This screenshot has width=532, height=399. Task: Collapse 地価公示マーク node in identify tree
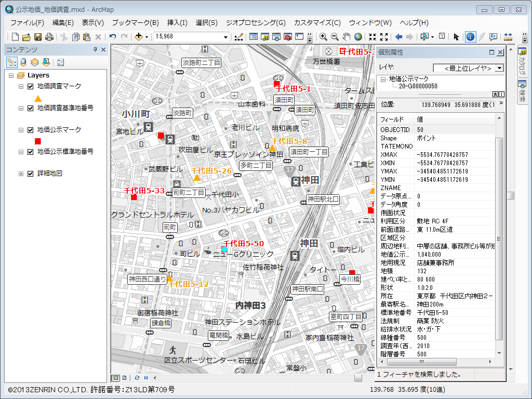(x=383, y=79)
